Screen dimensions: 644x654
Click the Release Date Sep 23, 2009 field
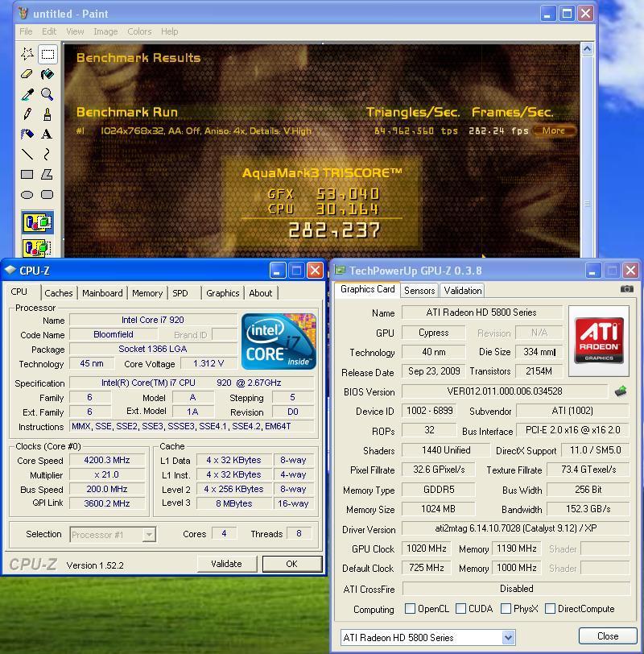coord(434,371)
